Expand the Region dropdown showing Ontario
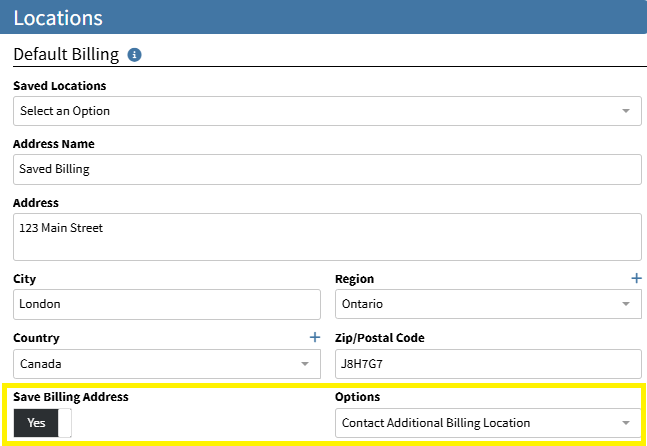647x446 pixels. [487, 304]
